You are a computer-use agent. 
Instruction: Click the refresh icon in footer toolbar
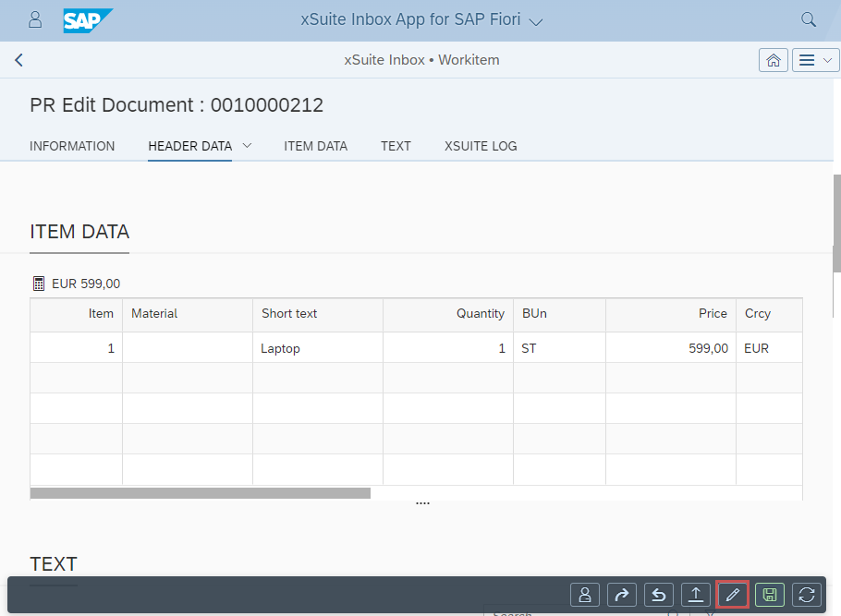(807, 596)
